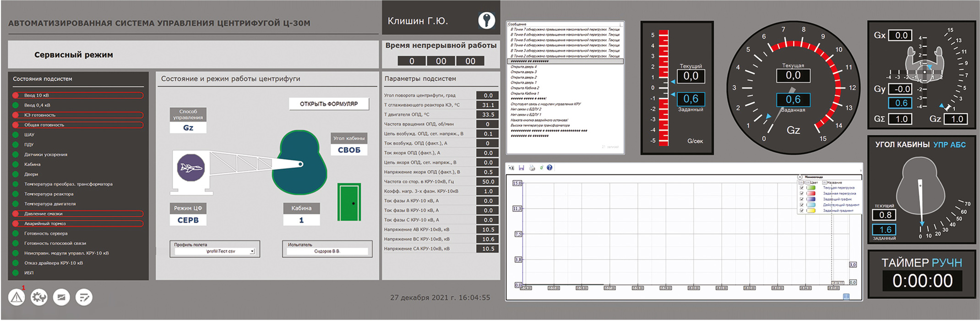Click the key icon next to Клишин Г.Ю.
This screenshot has width=980, height=321.
click(486, 20)
